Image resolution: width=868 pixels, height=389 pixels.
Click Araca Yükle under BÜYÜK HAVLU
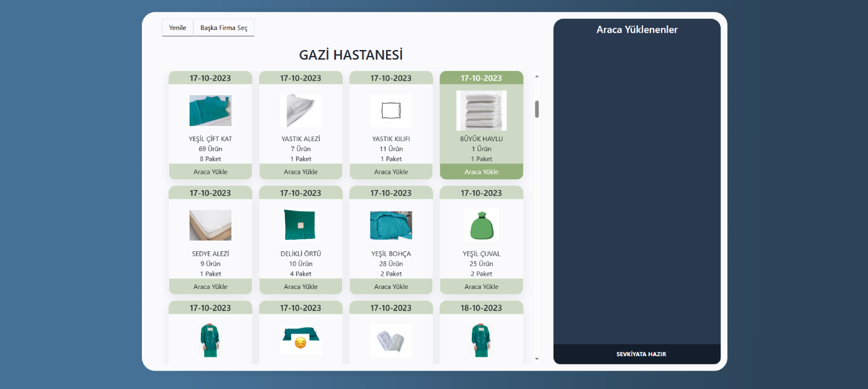482,172
